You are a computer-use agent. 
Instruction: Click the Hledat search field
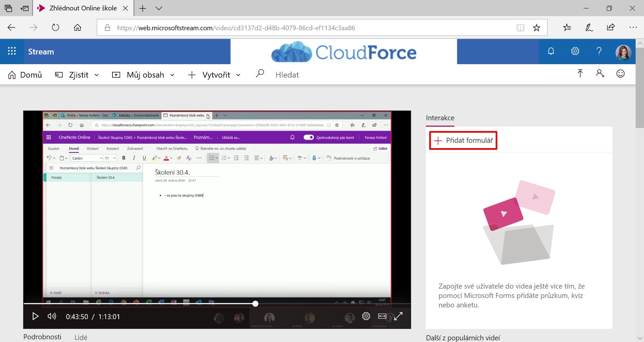[x=287, y=75]
